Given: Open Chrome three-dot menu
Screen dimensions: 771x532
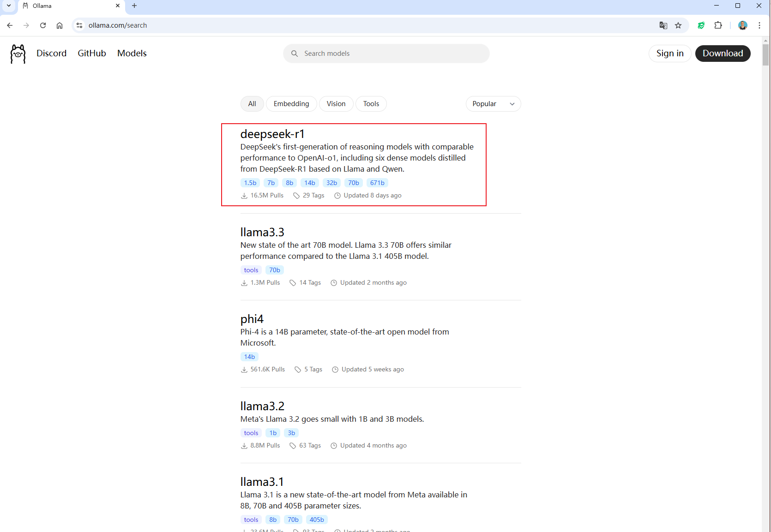Looking at the screenshot, I should 759,25.
